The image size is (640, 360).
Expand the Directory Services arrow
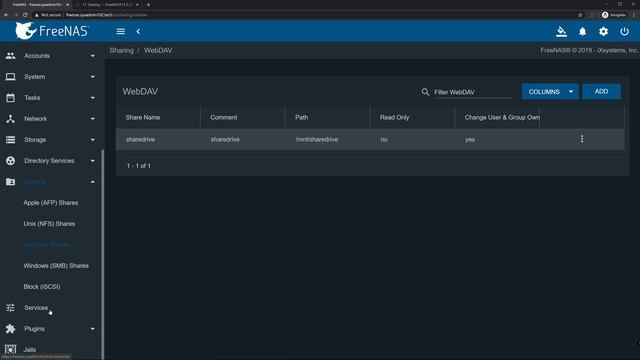coord(93,161)
